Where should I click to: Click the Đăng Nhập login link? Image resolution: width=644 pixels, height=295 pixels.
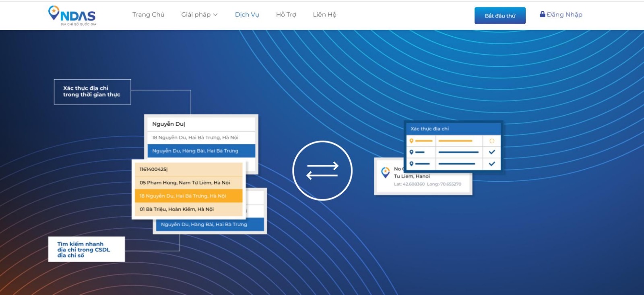[564, 14]
